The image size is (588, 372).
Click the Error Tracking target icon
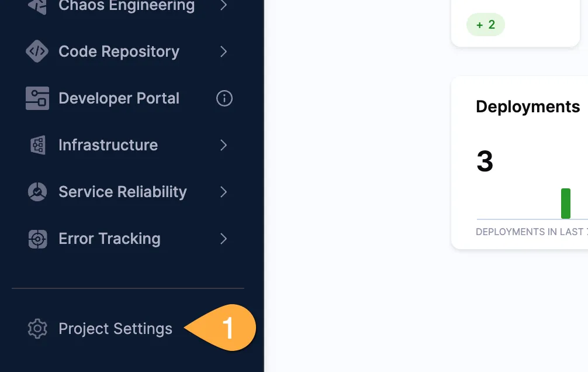point(37,239)
